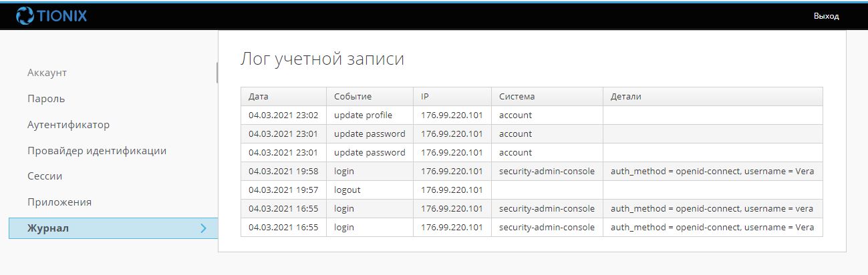Image resolution: width=868 pixels, height=275 pixels.
Task: Open the Сессии sidebar item
Action: click(x=45, y=176)
